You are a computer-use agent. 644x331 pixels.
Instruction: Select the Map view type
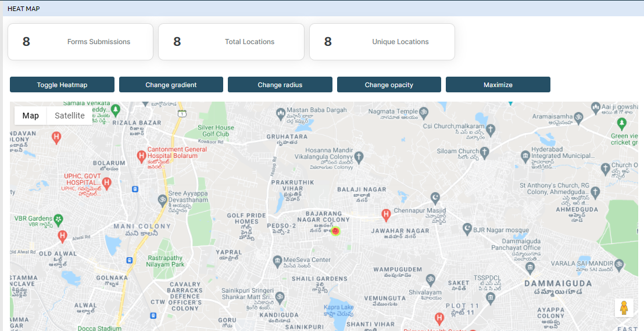click(31, 116)
